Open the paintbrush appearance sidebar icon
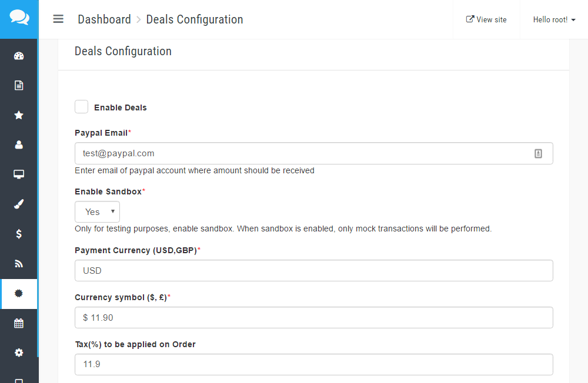The image size is (588, 383). (19, 204)
